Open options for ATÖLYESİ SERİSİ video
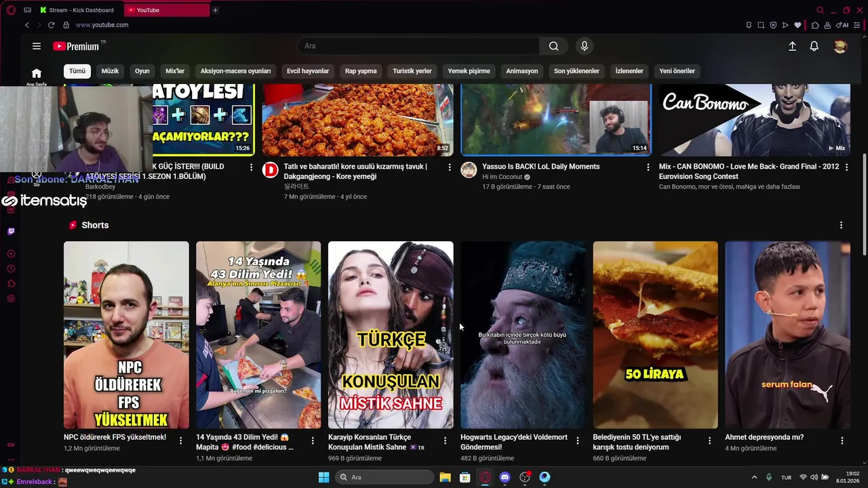Viewport: 868px width, 488px height. tap(251, 167)
